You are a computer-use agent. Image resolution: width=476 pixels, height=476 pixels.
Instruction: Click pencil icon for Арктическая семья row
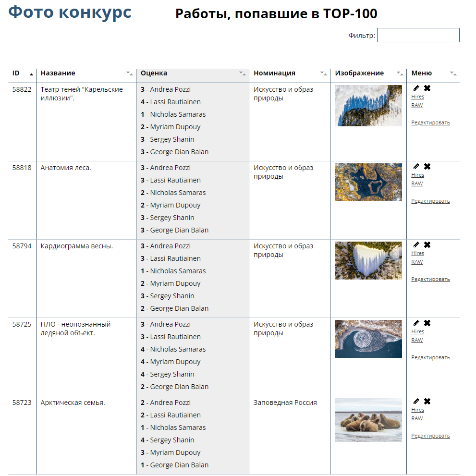pos(416,401)
